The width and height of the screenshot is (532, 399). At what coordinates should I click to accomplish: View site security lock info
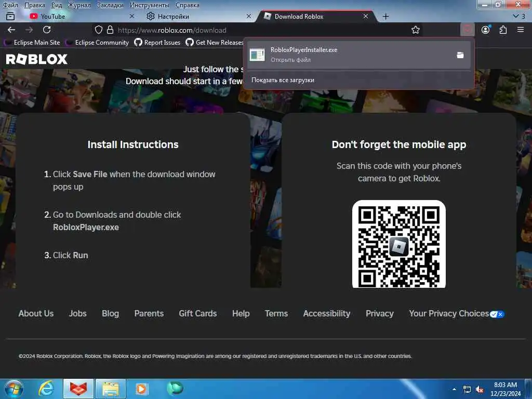[110, 30]
